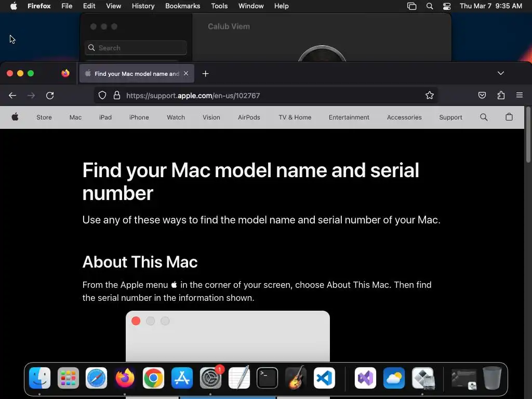Open Firefox hamburger application menu
This screenshot has width=532, height=399.
(519, 96)
